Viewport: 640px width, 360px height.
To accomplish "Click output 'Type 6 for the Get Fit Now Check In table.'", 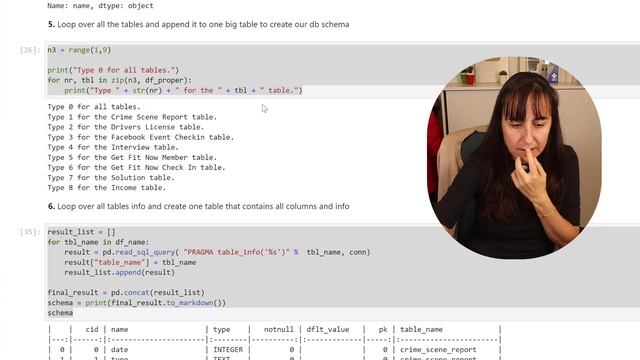I will (x=136, y=168).
